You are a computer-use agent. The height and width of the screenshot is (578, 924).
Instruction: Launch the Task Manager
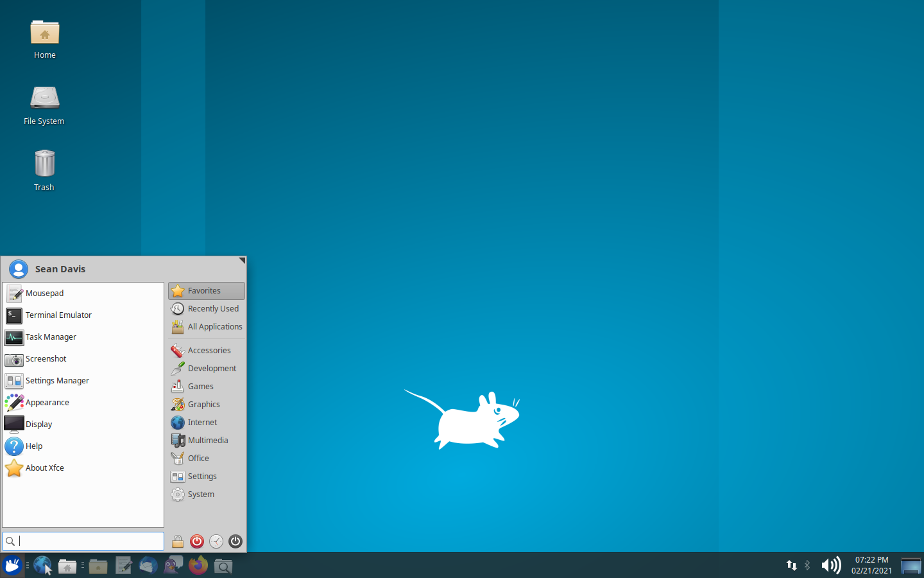49,337
